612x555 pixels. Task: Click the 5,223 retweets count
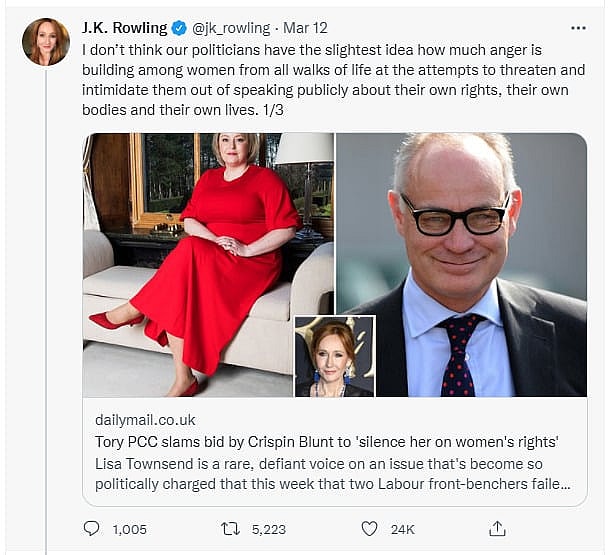[x=269, y=528]
